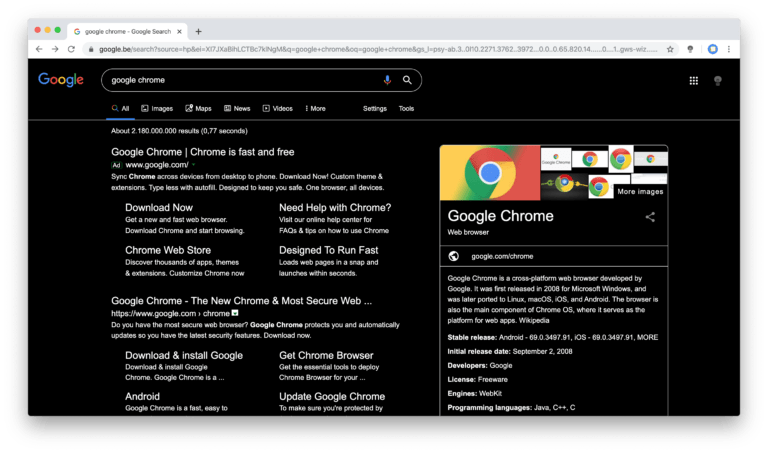This screenshot has height=453, width=768.
Task: Click the WebKit engine link
Action: coord(490,394)
